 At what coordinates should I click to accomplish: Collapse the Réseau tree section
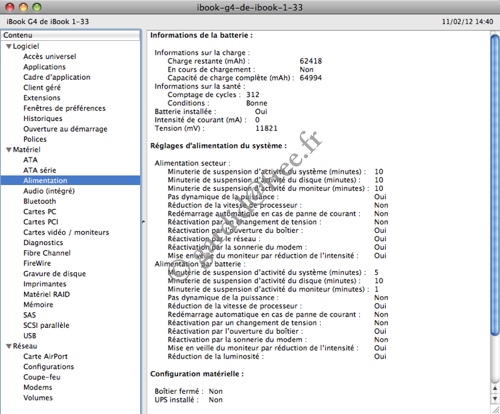9,346
